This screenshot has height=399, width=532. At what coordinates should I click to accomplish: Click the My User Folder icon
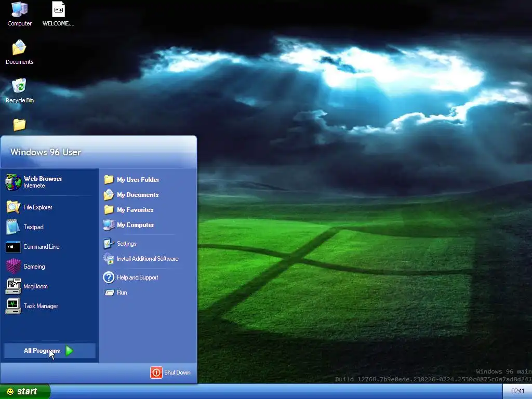coord(109,179)
